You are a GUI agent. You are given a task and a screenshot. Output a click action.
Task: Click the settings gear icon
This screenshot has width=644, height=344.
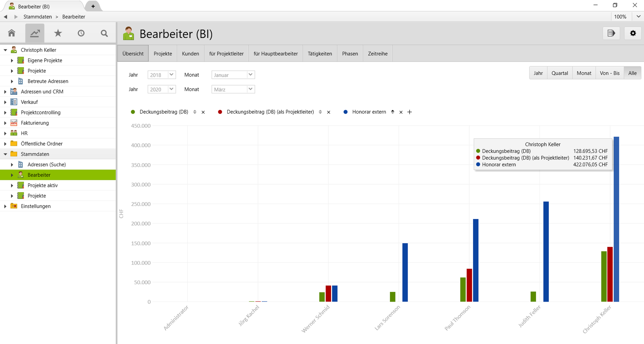tap(633, 33)
